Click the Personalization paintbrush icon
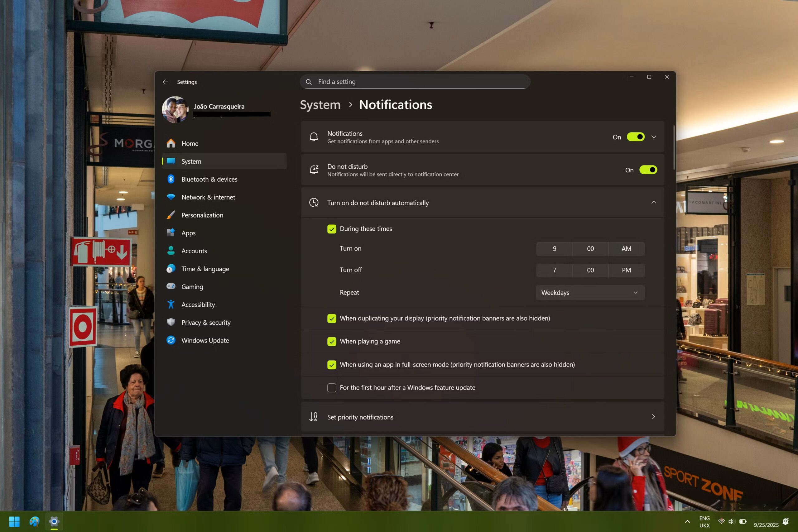The width and height of the screenshot is (798, 532). point(171,215)
